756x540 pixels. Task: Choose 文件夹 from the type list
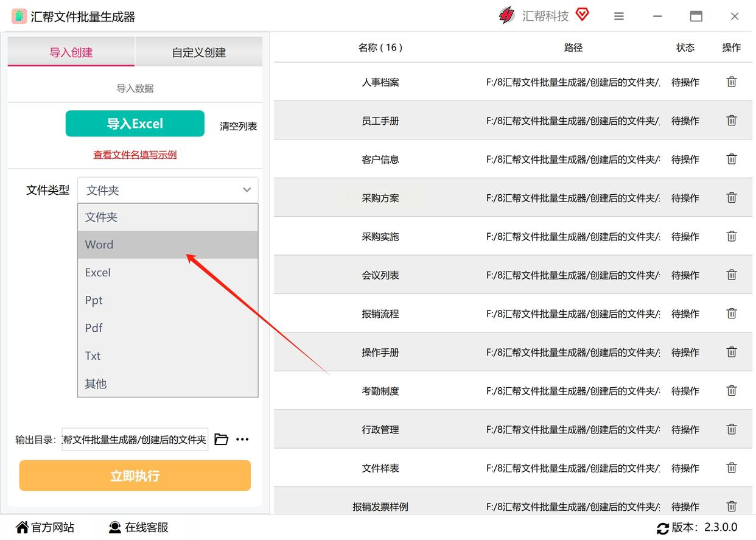[168, 217]
